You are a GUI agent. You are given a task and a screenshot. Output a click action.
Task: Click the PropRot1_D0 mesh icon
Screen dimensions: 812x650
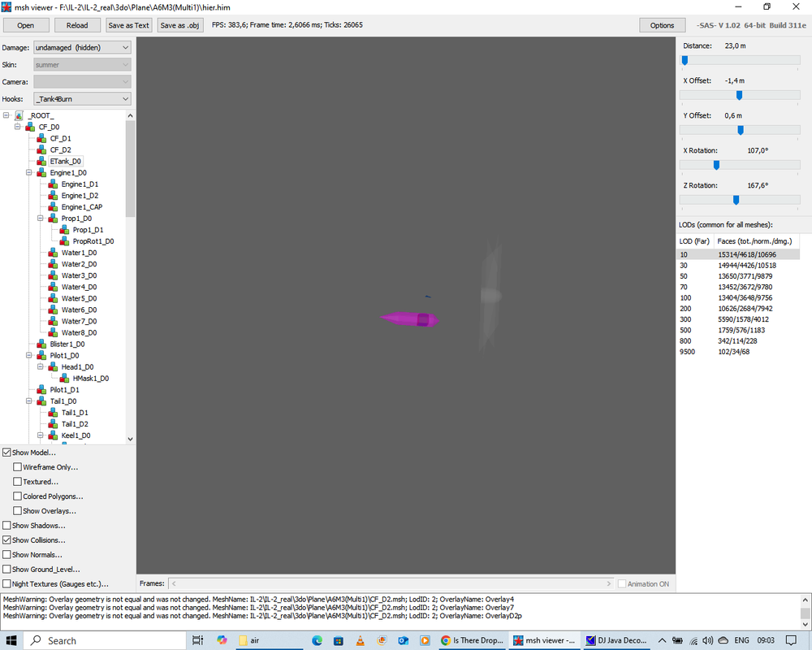tap(65, 241)
